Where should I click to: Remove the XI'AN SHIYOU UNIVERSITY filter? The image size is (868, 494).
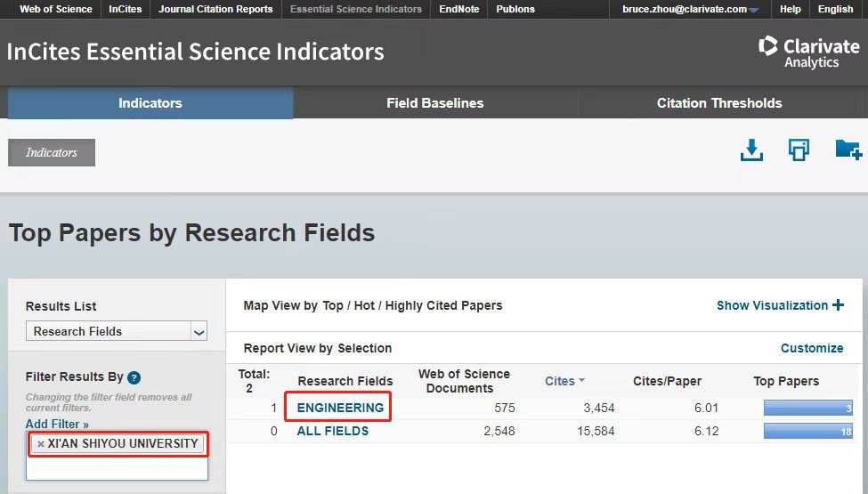coord(41,444)
